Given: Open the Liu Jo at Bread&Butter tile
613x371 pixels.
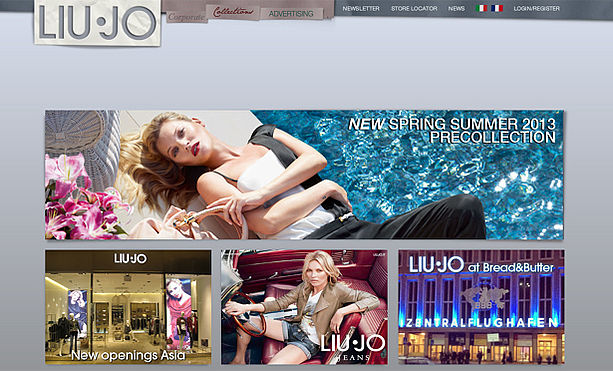Looking at the screenshot, I should click(x=481, y=307).
